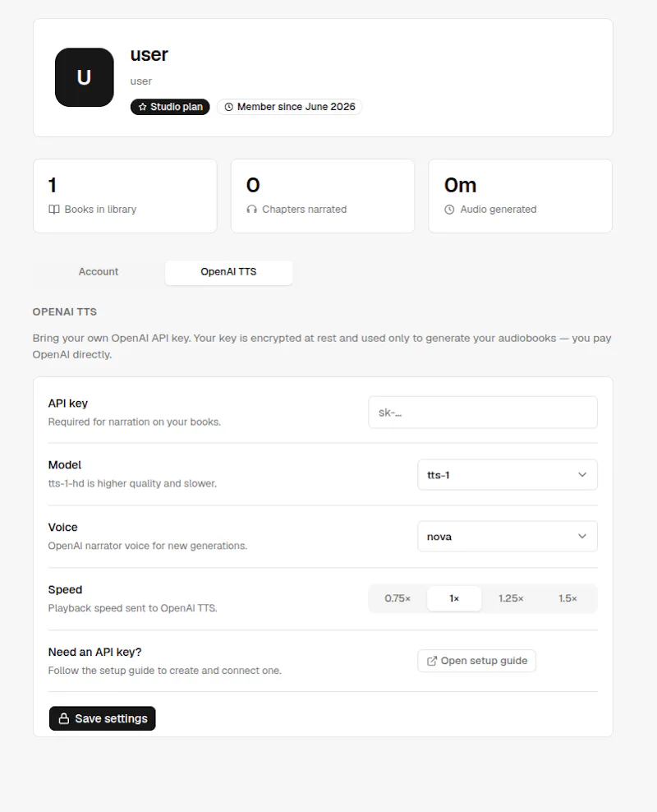Viewport: 657px width, 812px height.
Task: Click the chevron arrow in the Voice selector
Action: pos(582,536)
